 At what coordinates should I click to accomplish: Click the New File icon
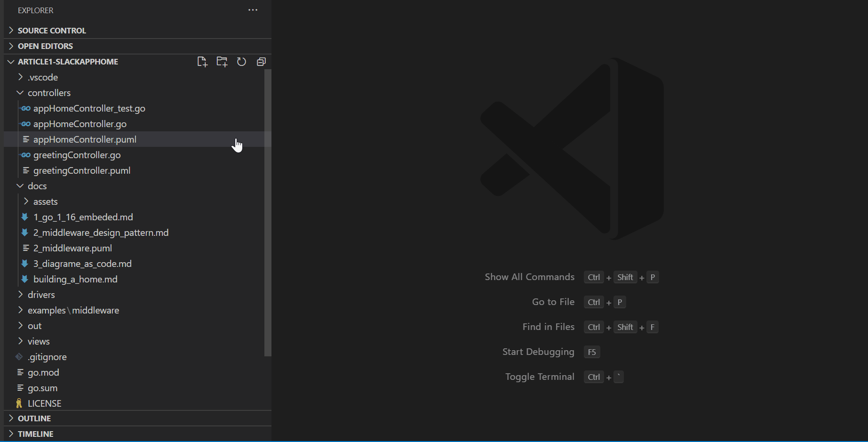pyautogui.click(x=202, y=62)
